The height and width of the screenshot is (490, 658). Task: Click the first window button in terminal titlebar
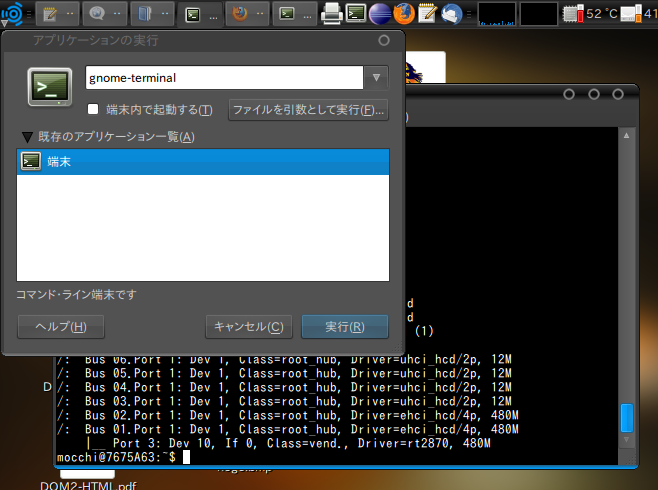pos(569,94)
